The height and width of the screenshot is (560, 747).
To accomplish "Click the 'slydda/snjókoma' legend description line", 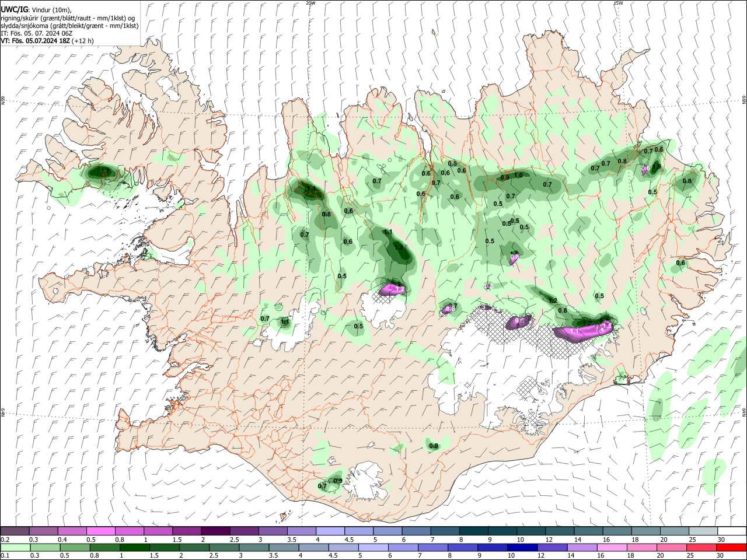I will click(x=69, y=26).
